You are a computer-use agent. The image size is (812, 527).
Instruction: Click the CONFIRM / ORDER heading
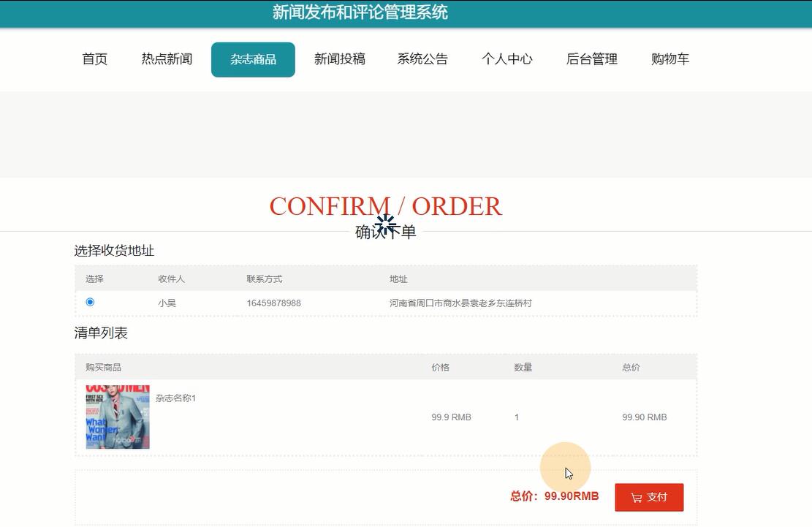[385, 206]
